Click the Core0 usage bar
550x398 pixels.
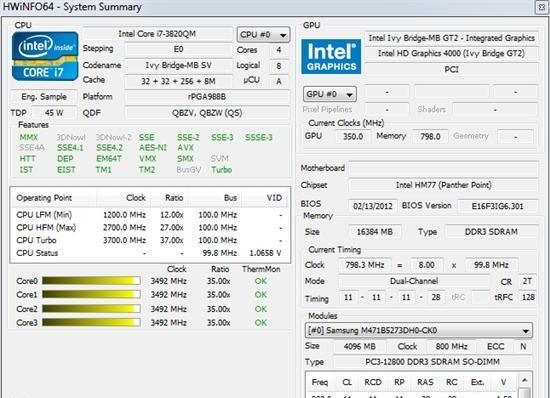91,281
